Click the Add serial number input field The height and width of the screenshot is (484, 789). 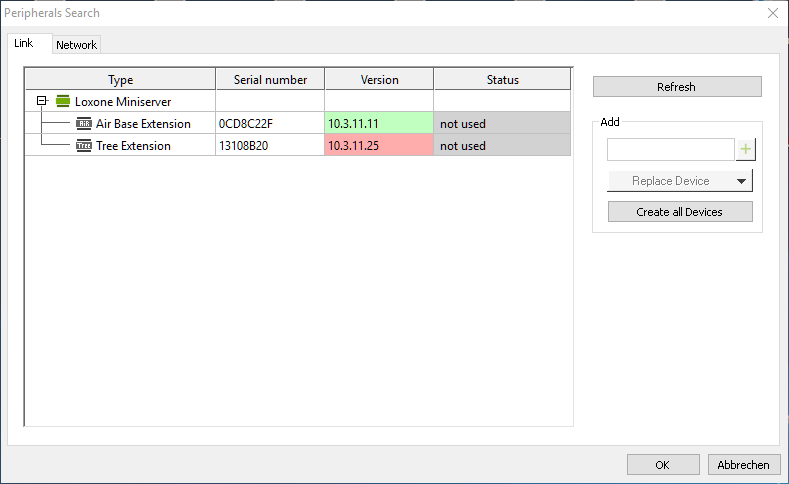(x=671, y=149)
